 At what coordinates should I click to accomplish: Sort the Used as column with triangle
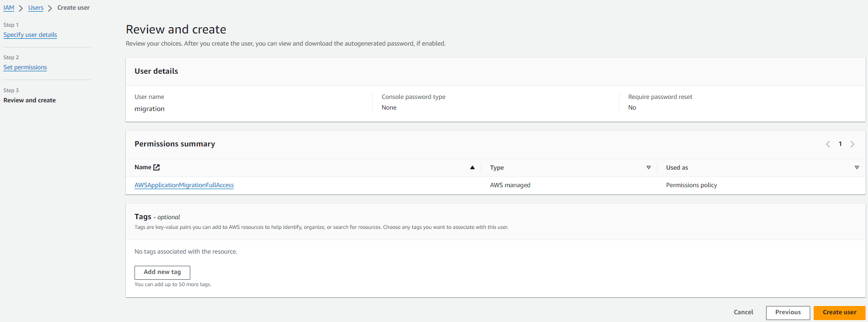tap(856, 167)
